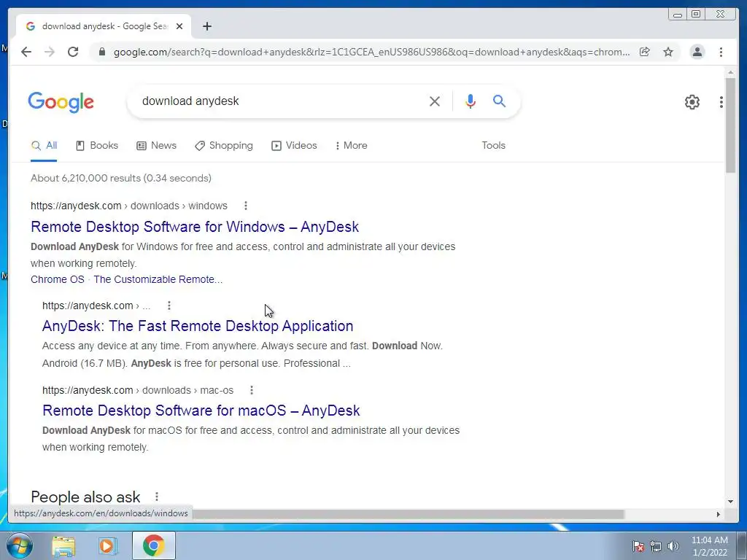
Task: Select the 'download anydesk' browser tab
Action: pos(104,26)
